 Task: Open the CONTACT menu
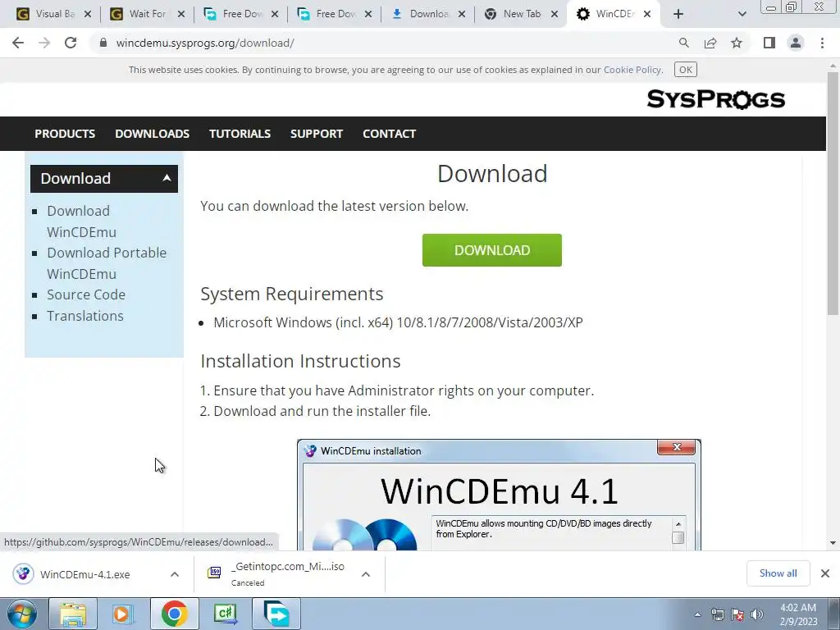click(390, 134)
